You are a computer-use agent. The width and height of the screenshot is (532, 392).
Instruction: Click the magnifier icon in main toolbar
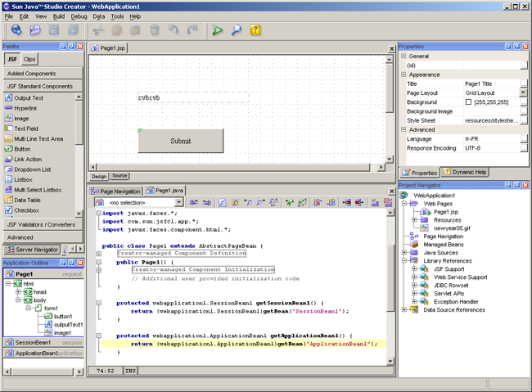236,30
